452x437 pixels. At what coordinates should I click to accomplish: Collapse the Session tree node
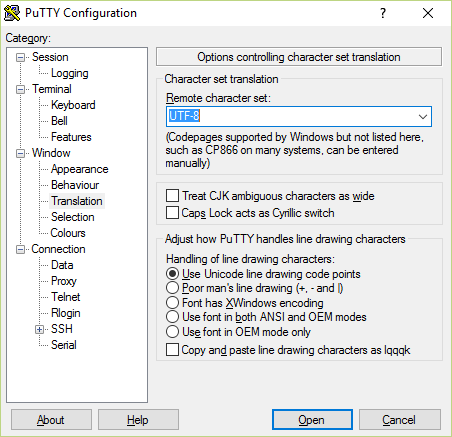coord(21,58)
